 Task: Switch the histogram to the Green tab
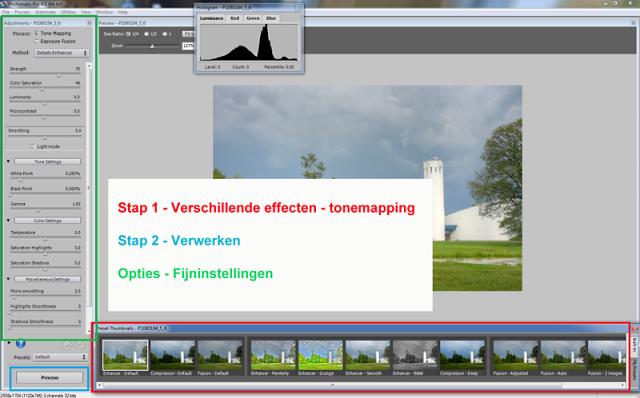pos(253,18)
